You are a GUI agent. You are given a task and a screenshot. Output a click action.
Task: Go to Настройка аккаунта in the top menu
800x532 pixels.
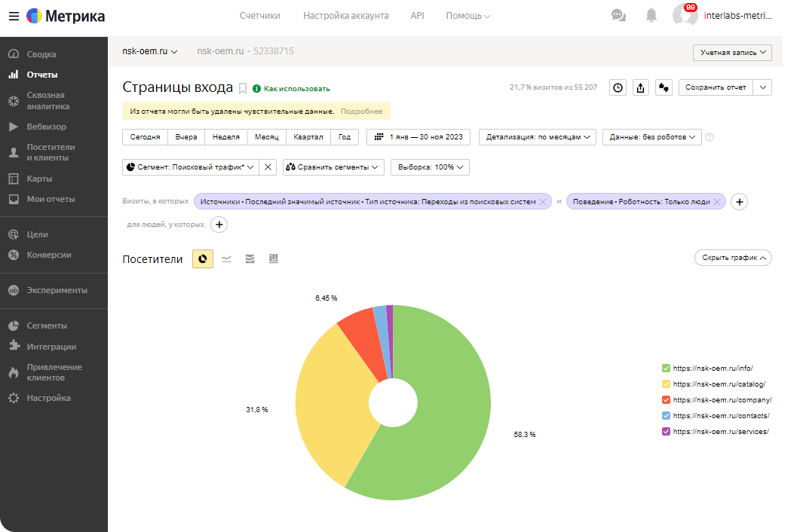pos(346,16)
